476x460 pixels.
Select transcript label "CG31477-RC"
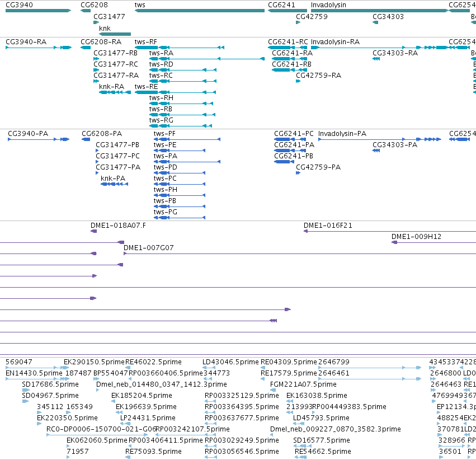(x=116, y=64)
